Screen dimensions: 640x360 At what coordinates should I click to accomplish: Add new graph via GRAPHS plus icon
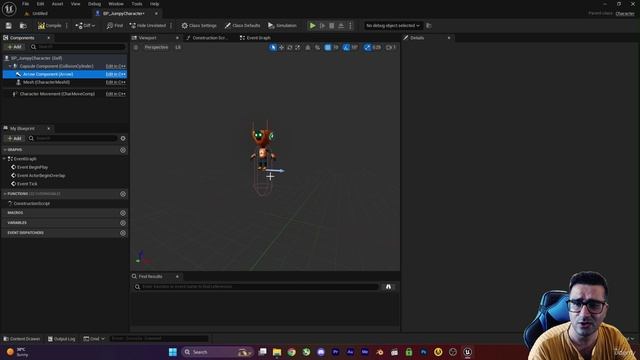[123, 150]
